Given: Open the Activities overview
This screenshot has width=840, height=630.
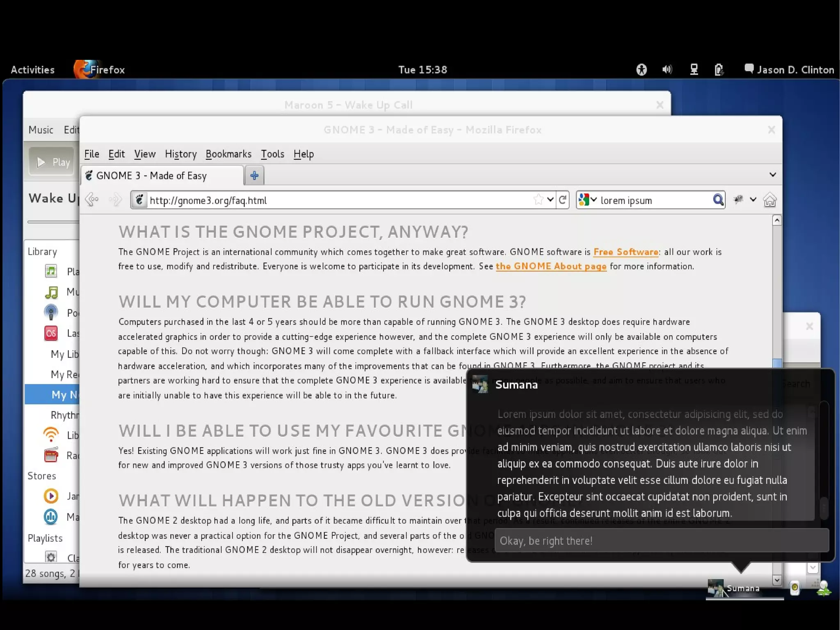Looking at the screenshot, I should (x=32, y=70).
